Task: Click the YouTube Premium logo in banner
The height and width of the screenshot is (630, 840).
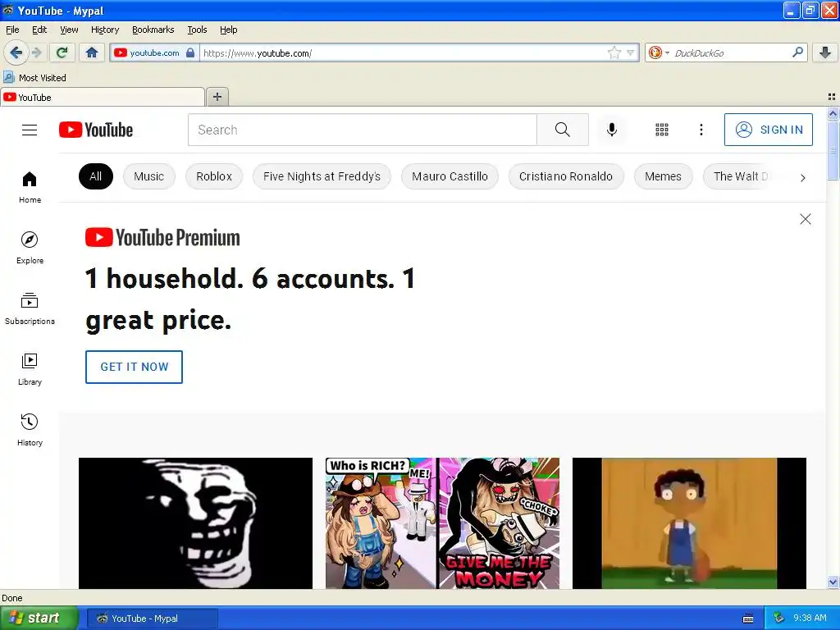Action: click(163, 237)
